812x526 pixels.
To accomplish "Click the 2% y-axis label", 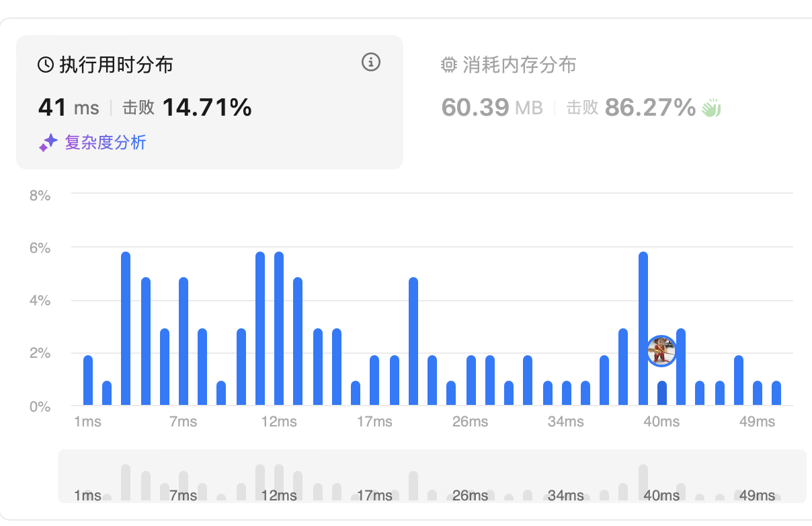I will click(x=40, y=352).
